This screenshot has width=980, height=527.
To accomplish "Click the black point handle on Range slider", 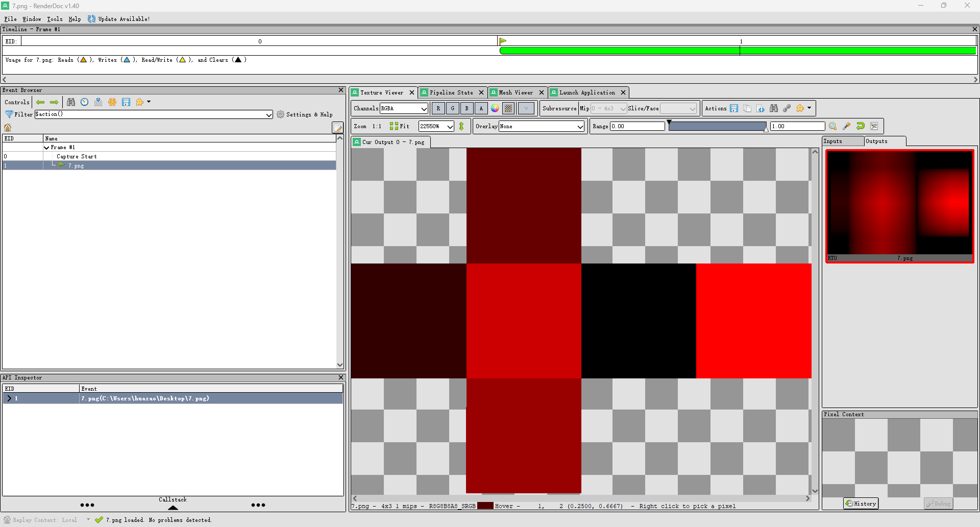I will coord(669,123).
